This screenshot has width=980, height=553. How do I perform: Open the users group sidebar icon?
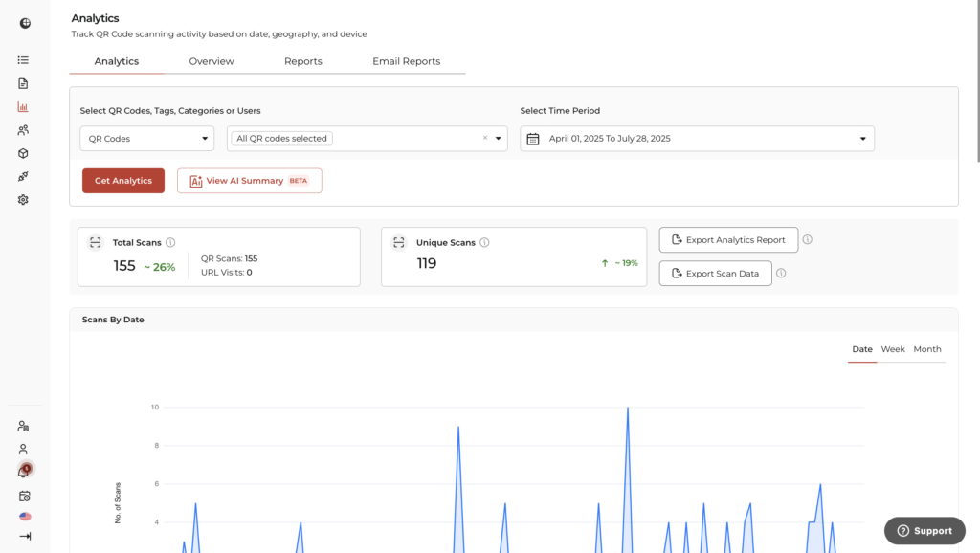tap(23, 130)
